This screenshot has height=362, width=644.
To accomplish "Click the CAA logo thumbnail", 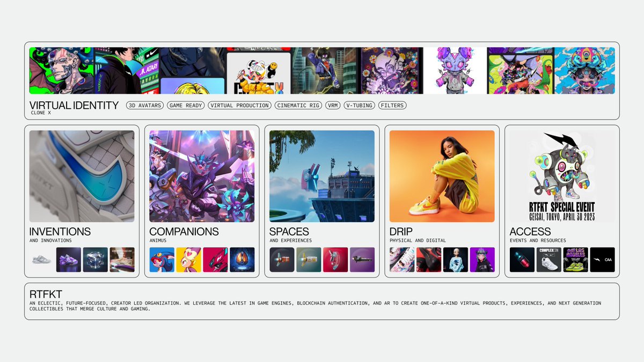I will (603, 260).
